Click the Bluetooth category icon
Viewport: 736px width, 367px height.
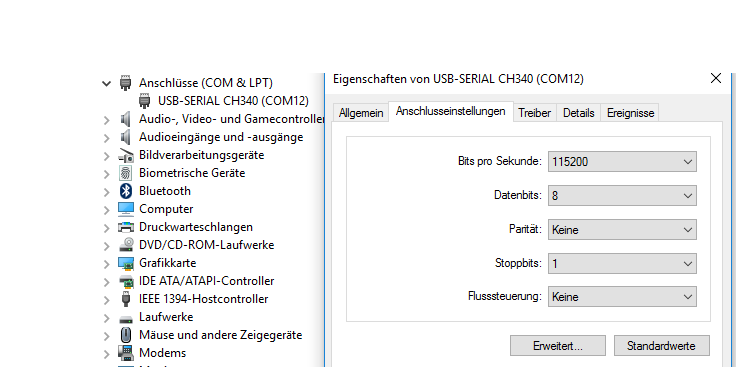(x=126, y=191)
